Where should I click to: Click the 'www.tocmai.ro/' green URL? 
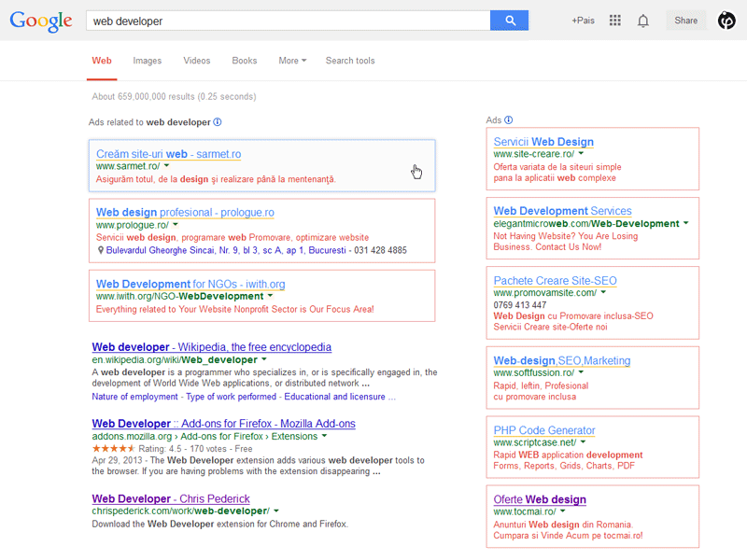click(525, 511)
